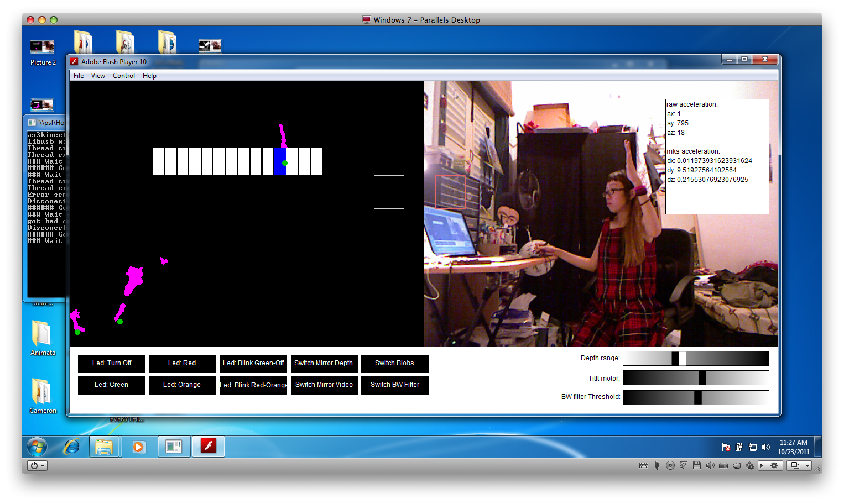
Task: Open the File menu
Action: click(79, 76)
